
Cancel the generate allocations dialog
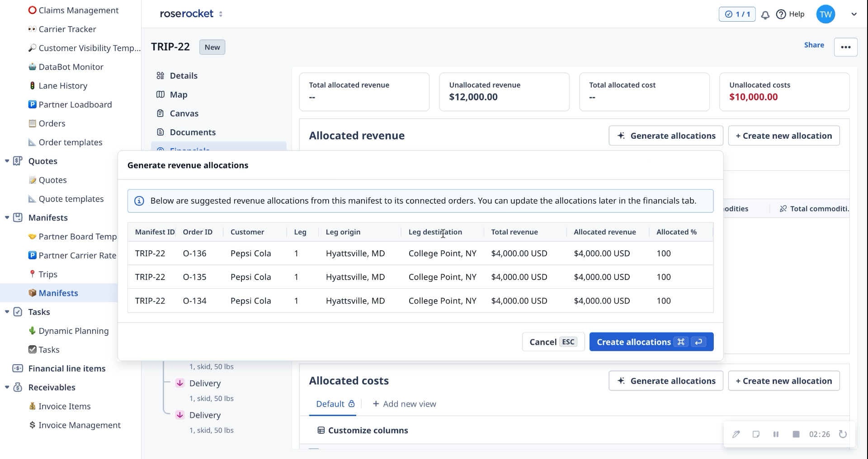[553, 342]
